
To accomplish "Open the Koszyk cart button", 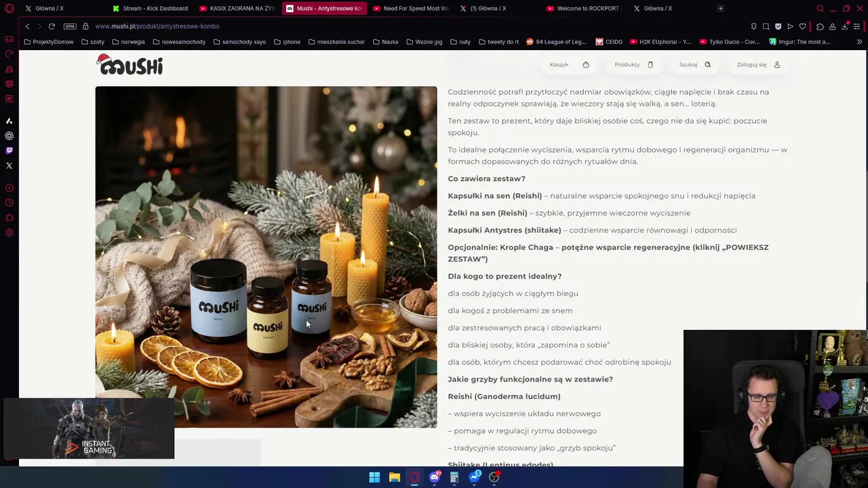I will coord(569,64).
